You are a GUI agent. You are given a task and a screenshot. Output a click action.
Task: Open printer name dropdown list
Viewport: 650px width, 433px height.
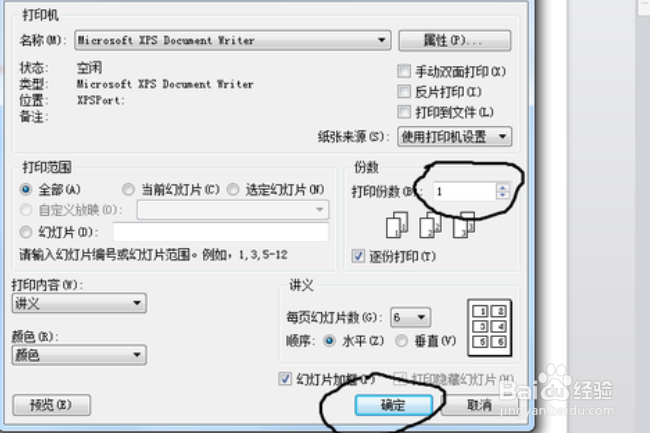(233, 40)
